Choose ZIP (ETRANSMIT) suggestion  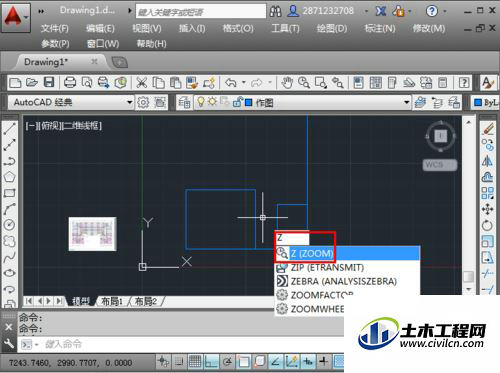coord(347,267)
